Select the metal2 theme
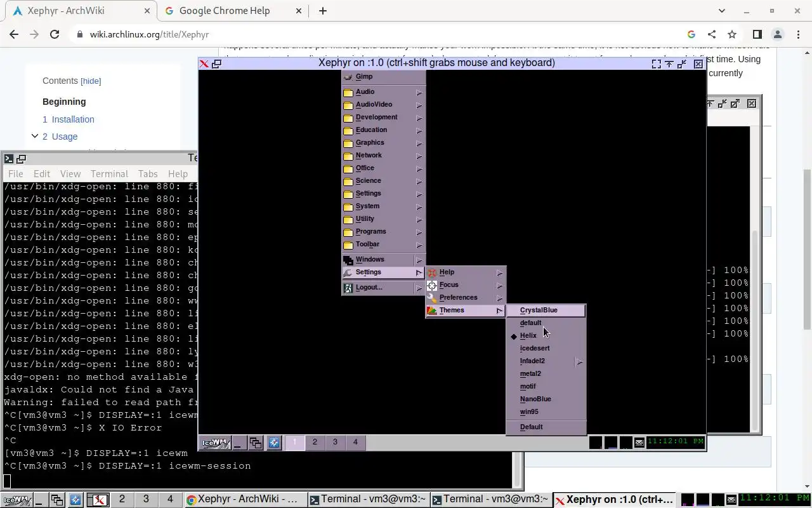This screenshot has height=508, width=812. [546, 373]
